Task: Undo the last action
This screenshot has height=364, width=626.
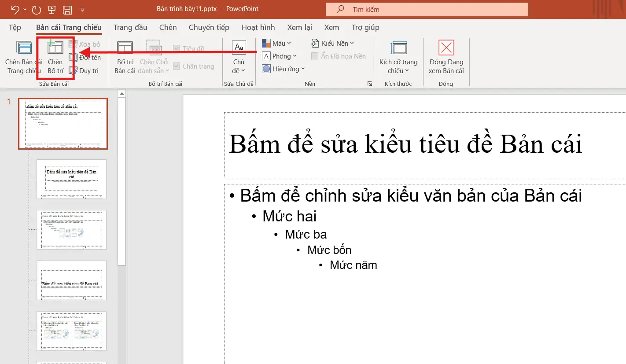Action: [15, 9]
